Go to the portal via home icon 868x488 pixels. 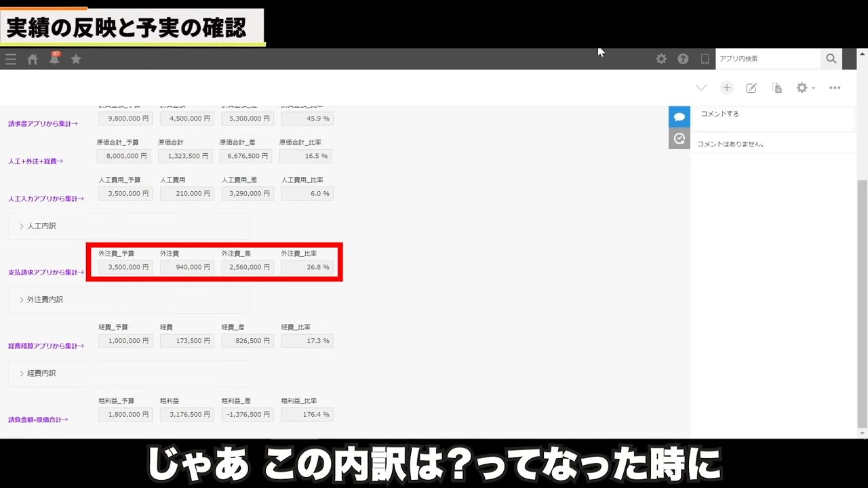tap(33, 59)
